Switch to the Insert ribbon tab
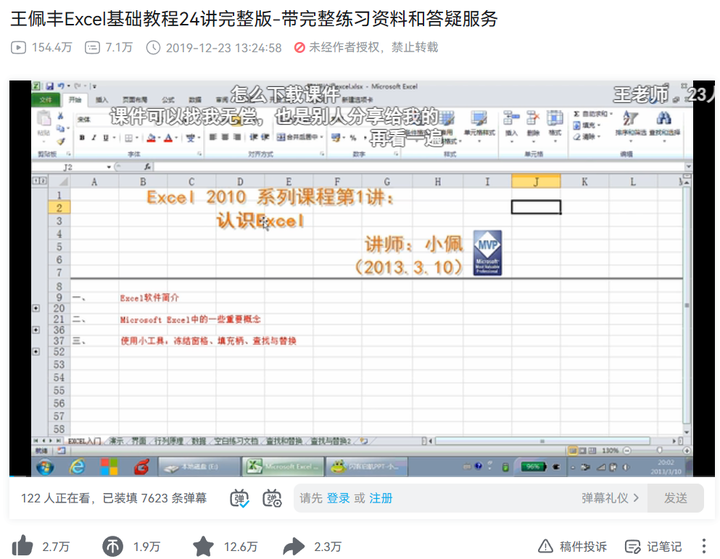This screenshot has height=559, width=720. pyautogui.click(x=102, y=100)
